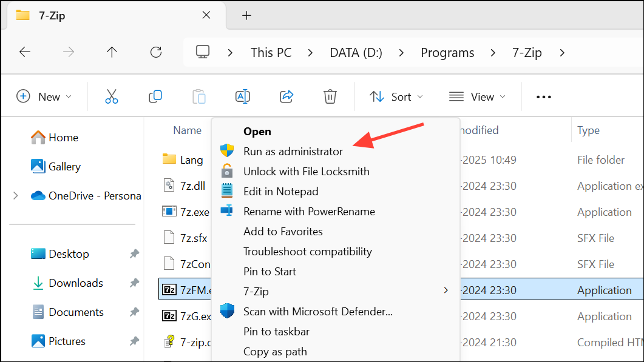Image resolution: width=644 pixels, height=362 pixels.
Task: Click DATA (D:) in the address bar
Action: tap(356, 53)
